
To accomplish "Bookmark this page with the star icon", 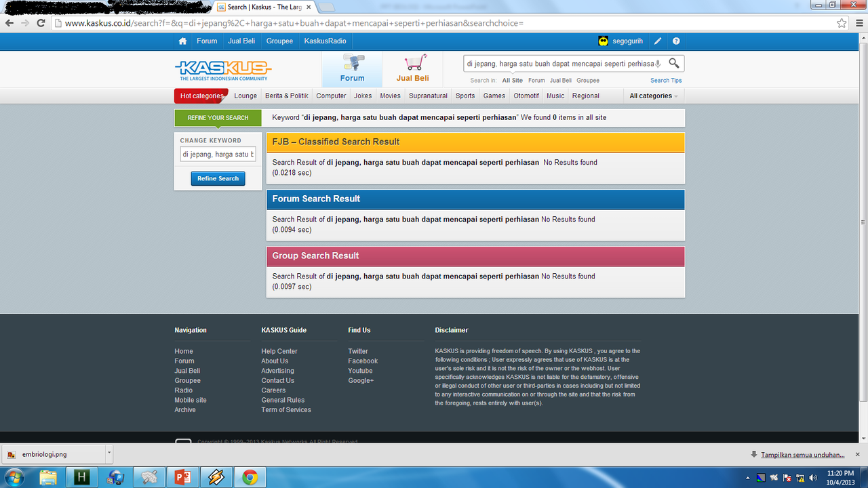I will pos(842,22).
